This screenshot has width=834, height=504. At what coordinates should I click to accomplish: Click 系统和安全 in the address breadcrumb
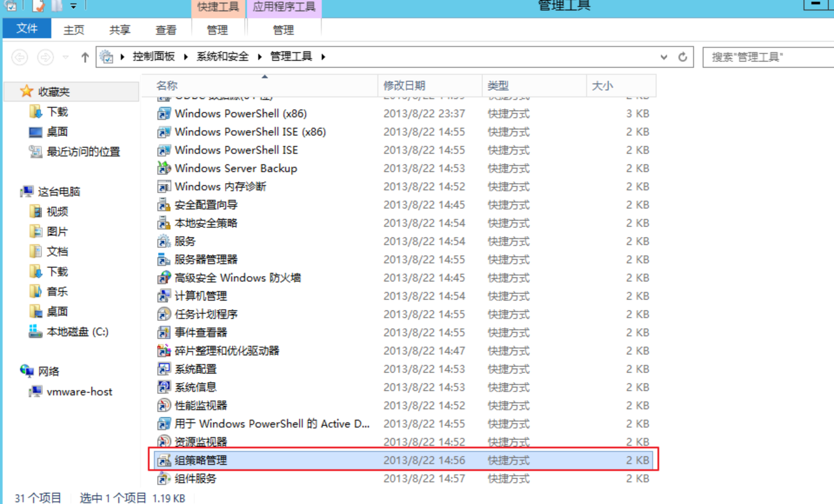pyautogui.click(x=223, y=57)
